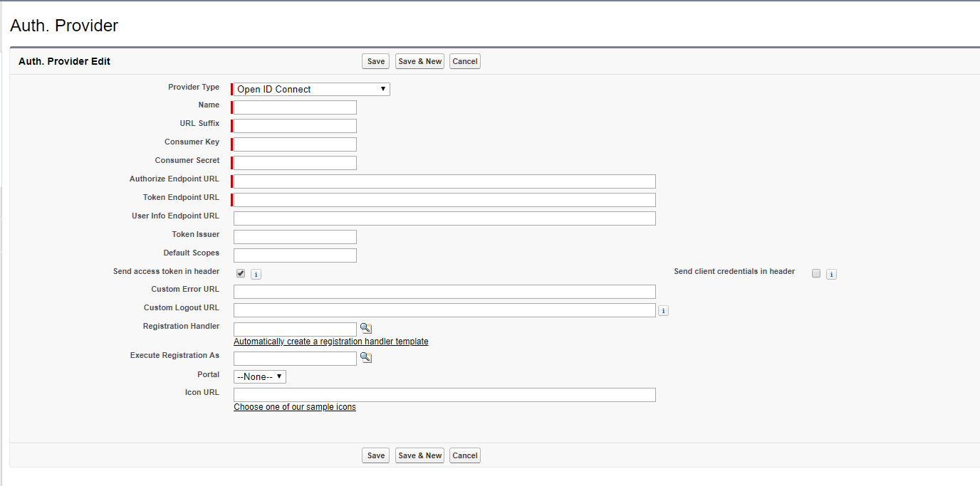Uncheck Send access token in header
Image resolution: width=980 pixels, height=486 pixels.
(240, 273)
